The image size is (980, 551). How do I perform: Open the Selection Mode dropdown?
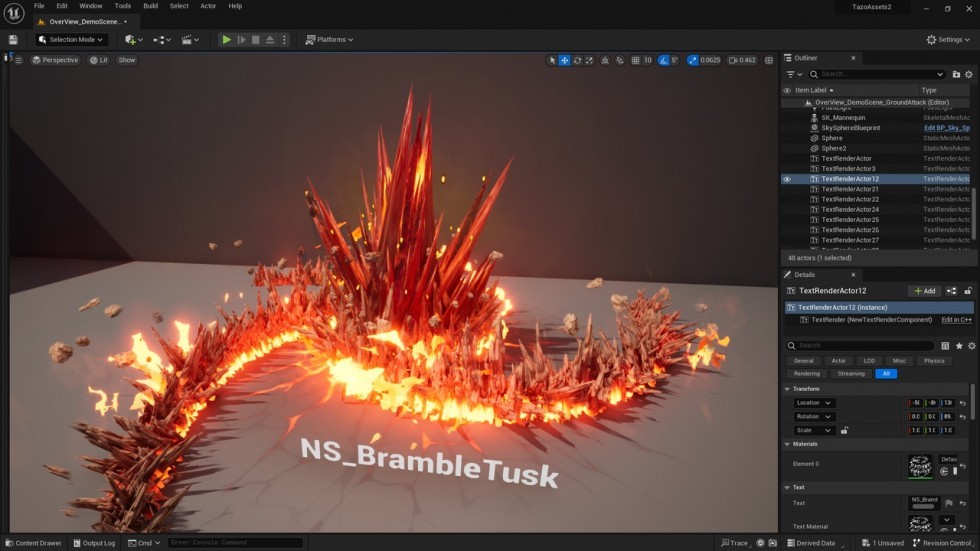[x=71, y=39]
